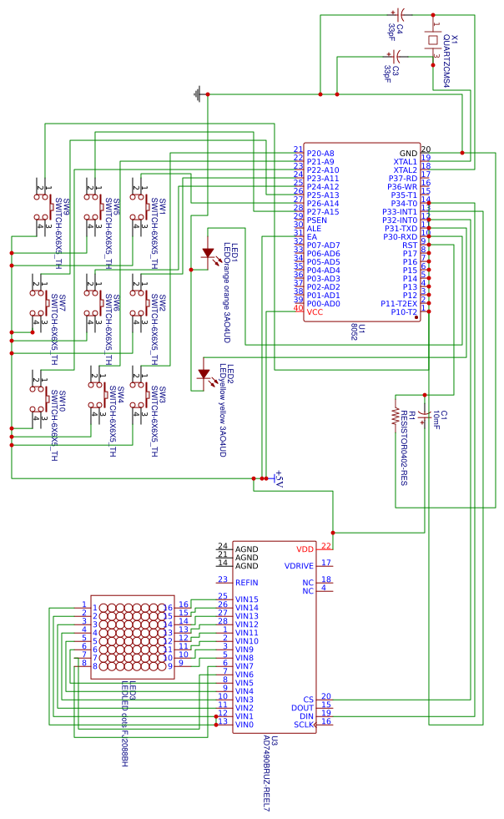Select the XTAL1 pin label

(406, 162)
